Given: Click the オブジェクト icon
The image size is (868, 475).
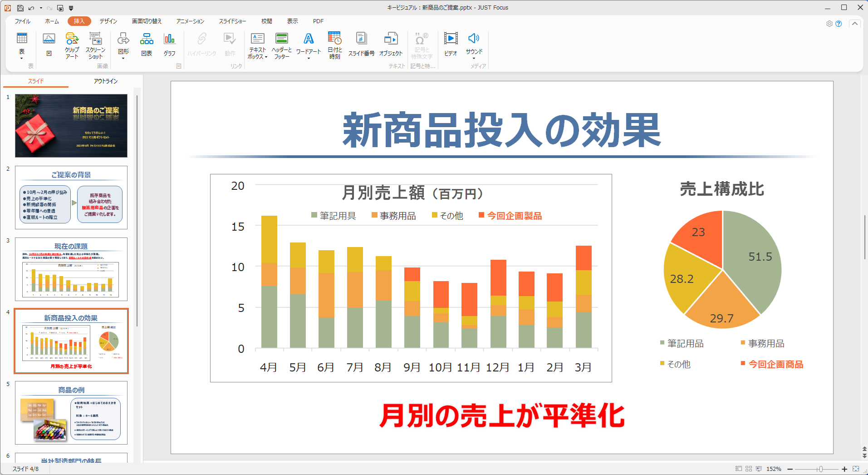Looking at the screenshot, I should [391, 45].
